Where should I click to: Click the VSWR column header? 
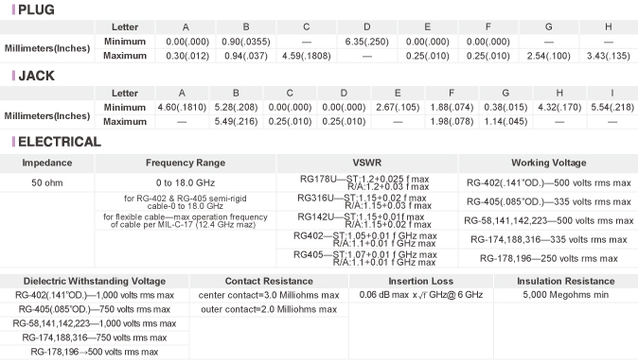(367, 163)
